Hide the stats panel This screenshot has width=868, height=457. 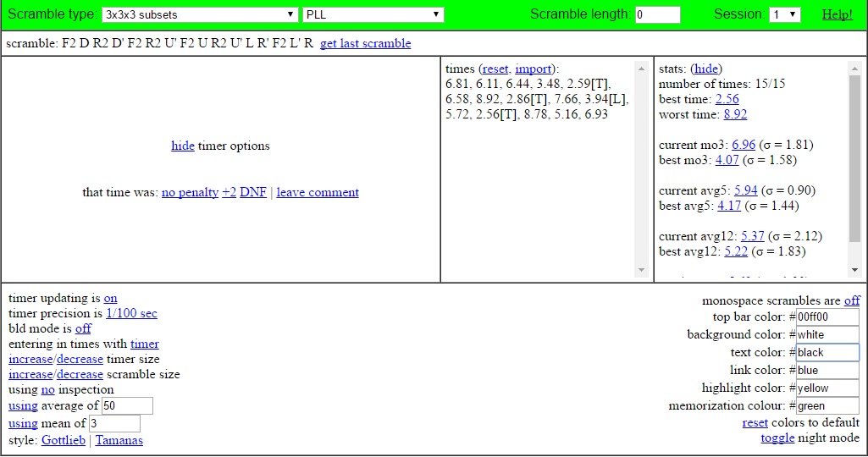tap(705, 69)
